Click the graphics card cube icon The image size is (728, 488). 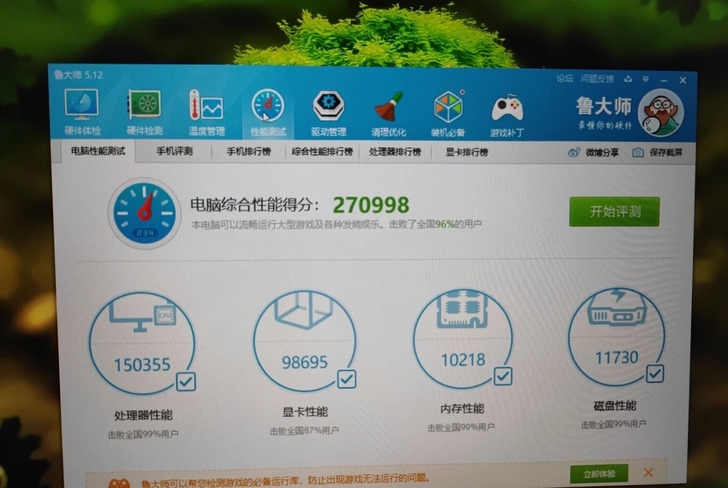[x=305, y=310]
